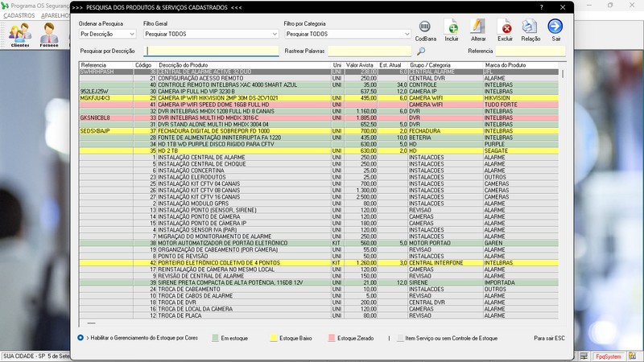The height and width of the screenshot is (362, 644).
Task: Open CADASTROS menu in main window
Action: click(19, 15)
